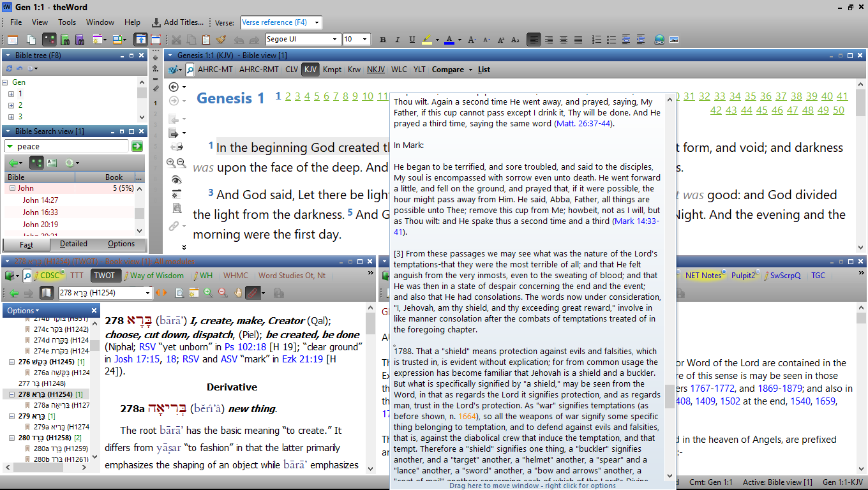Apply subscript formatting

(x=515, y=40)
